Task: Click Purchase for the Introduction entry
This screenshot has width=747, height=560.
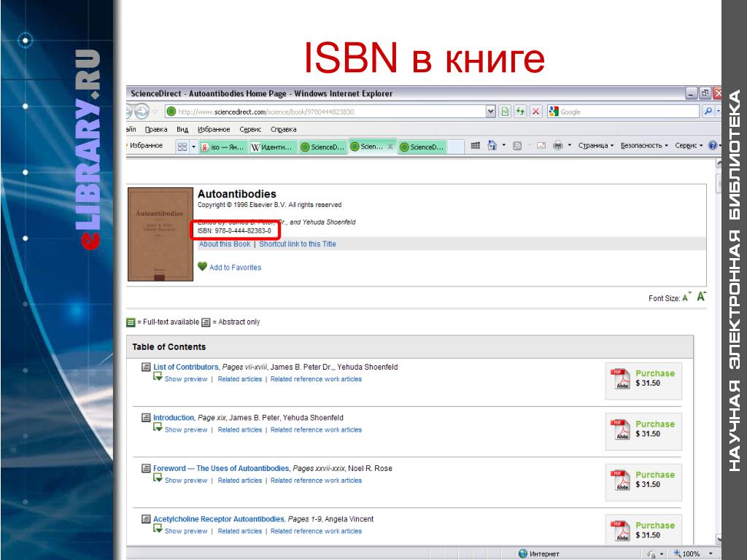Action: (x=655, y=424)
